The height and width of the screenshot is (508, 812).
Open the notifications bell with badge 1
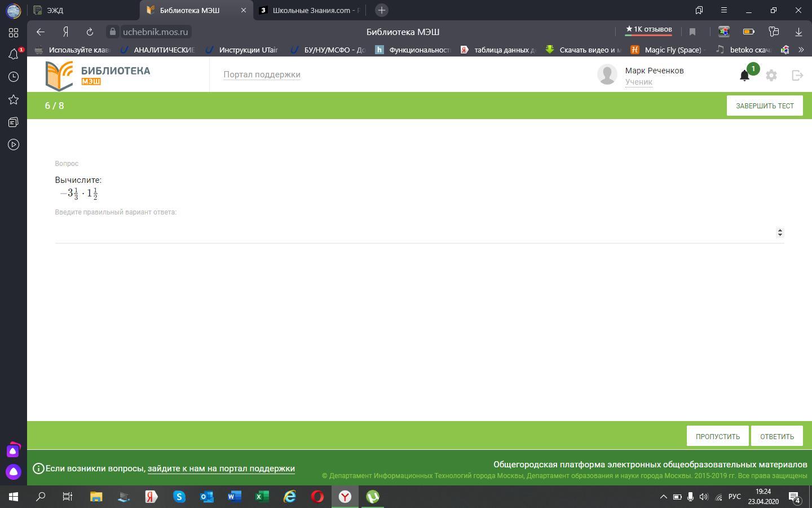(745, 75)
